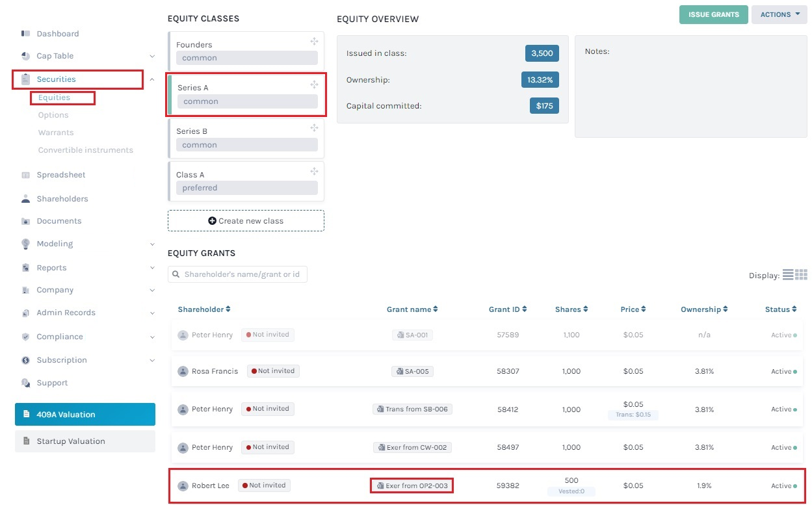Expand the Subscription menu chevron
Screen dimensions: 812x505
151,360
